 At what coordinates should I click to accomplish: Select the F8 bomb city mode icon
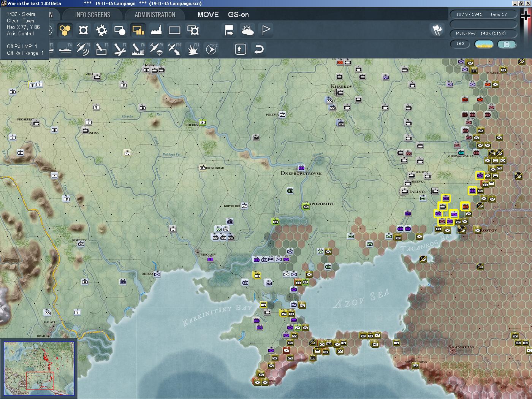138,49
